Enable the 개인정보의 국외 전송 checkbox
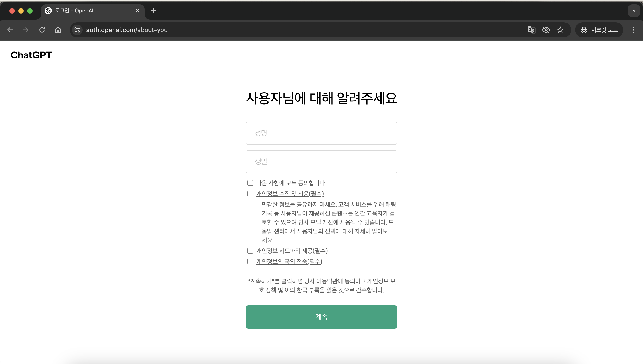The image size is (643, 364). point(250,261)
